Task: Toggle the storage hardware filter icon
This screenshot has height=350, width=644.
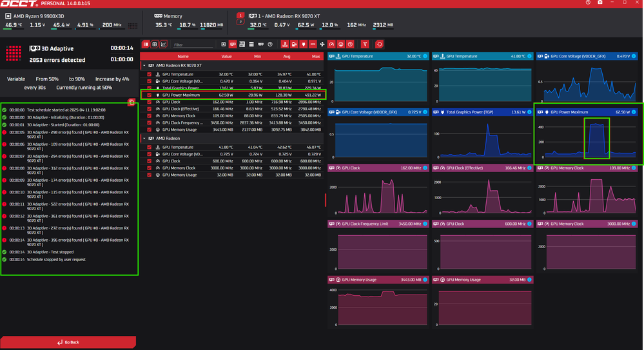Action: click(x=251, y=44)
